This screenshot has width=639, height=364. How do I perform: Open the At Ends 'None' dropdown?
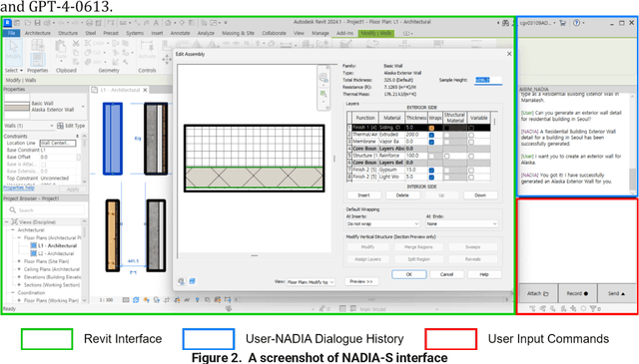[461, 224]
